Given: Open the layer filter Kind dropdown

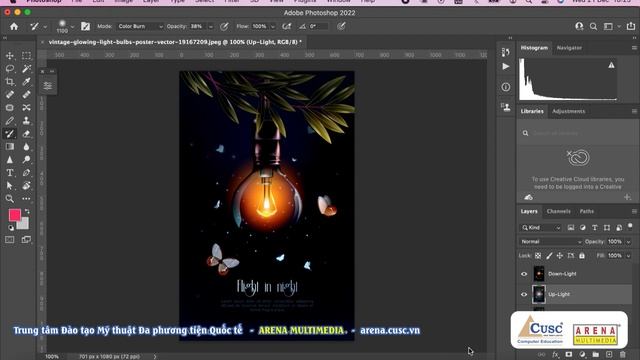Looking at the screenshot, I should point(540,228).
